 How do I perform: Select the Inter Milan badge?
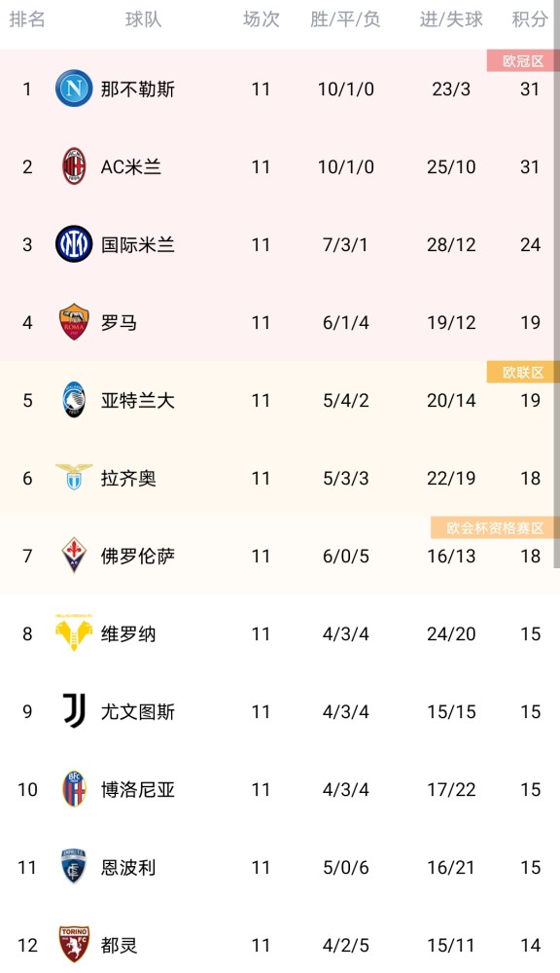(74, 244)
